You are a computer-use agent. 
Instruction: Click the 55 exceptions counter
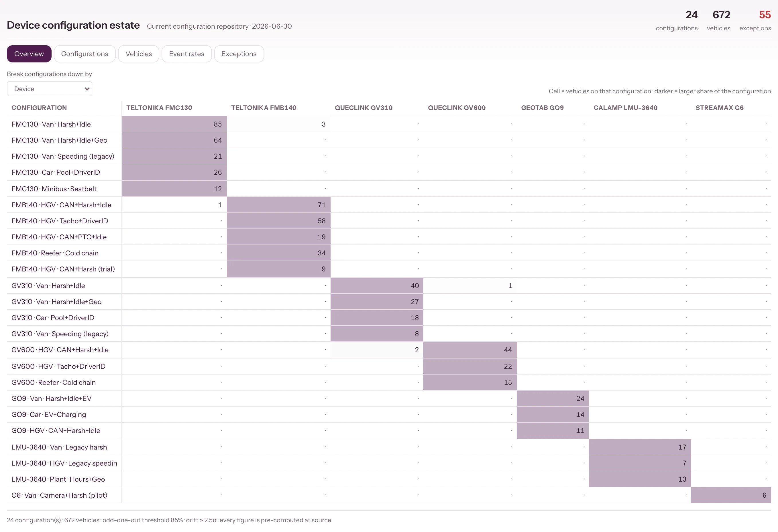point(755,20)
